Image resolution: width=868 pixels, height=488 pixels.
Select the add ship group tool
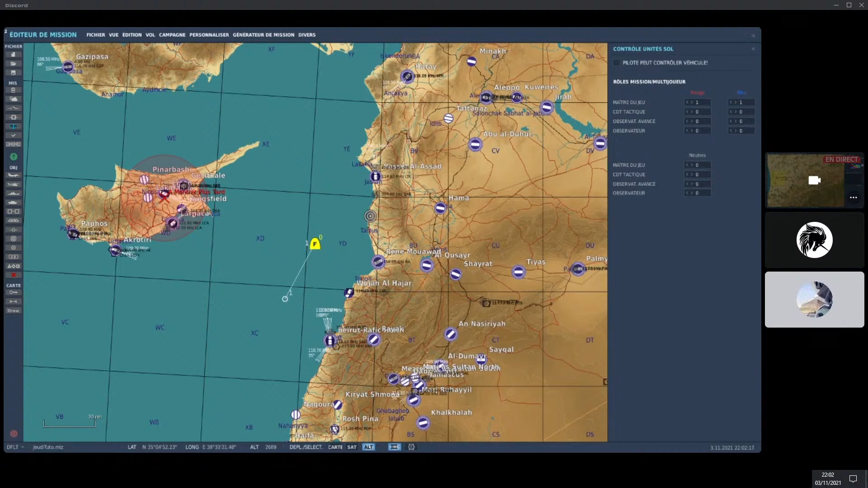[x=13, y=193]
